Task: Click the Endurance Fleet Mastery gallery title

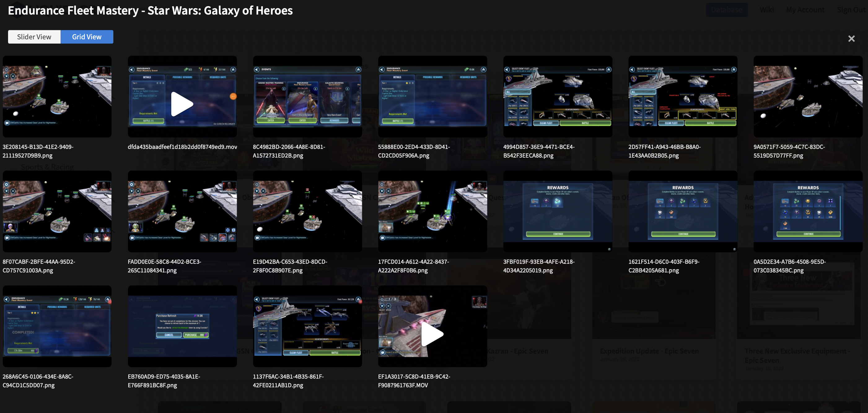Action: tap(150, 11)
